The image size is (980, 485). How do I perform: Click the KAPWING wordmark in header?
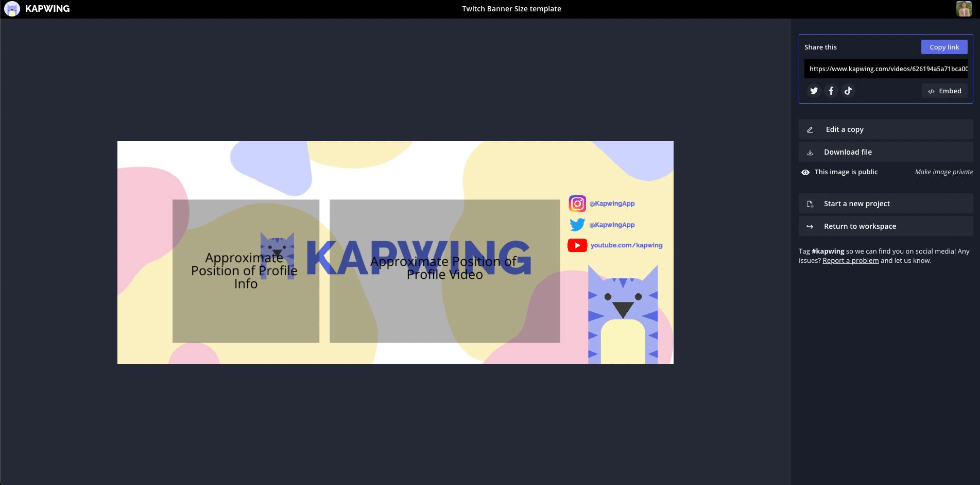click(47, 9)
